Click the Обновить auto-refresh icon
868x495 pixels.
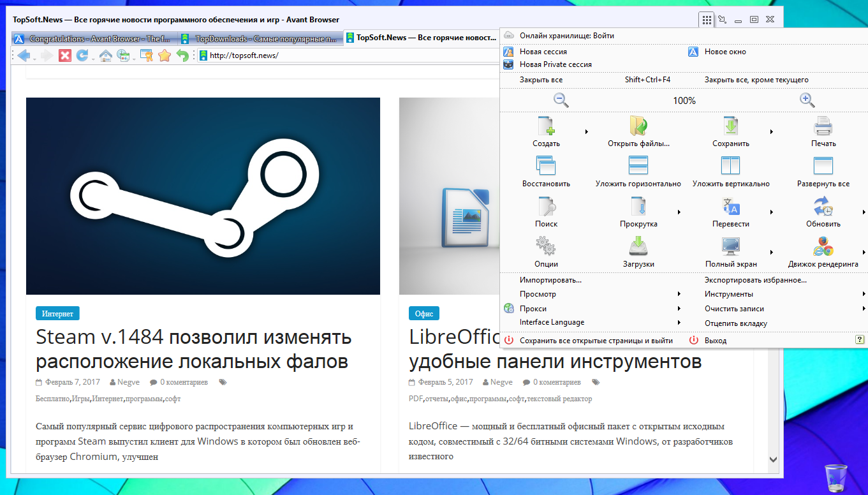click(x=823, y=207)
